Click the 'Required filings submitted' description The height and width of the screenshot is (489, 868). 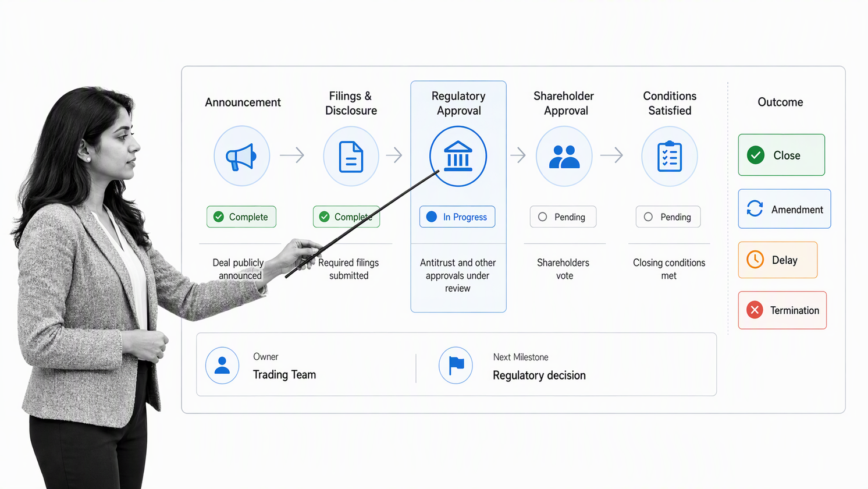pos(348,269)
